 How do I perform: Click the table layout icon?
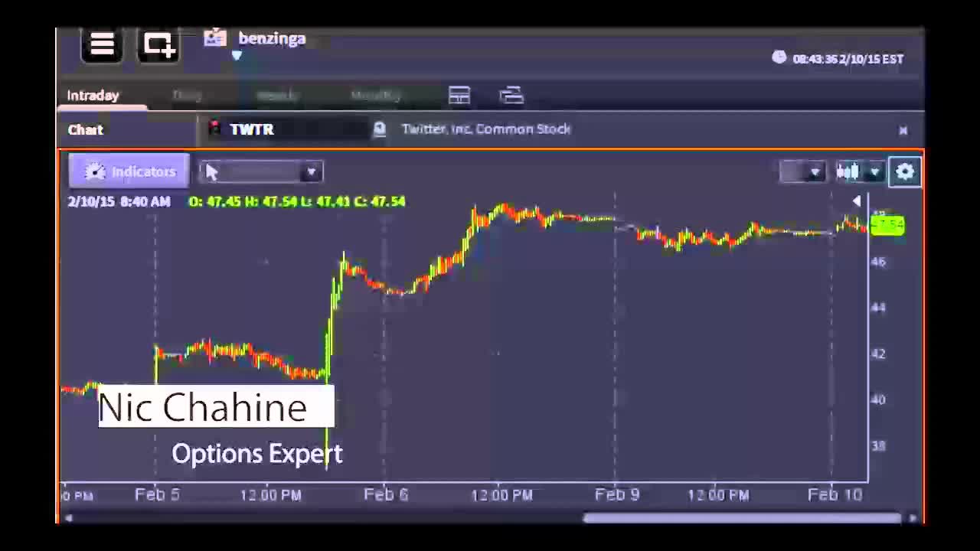[459, 96]
